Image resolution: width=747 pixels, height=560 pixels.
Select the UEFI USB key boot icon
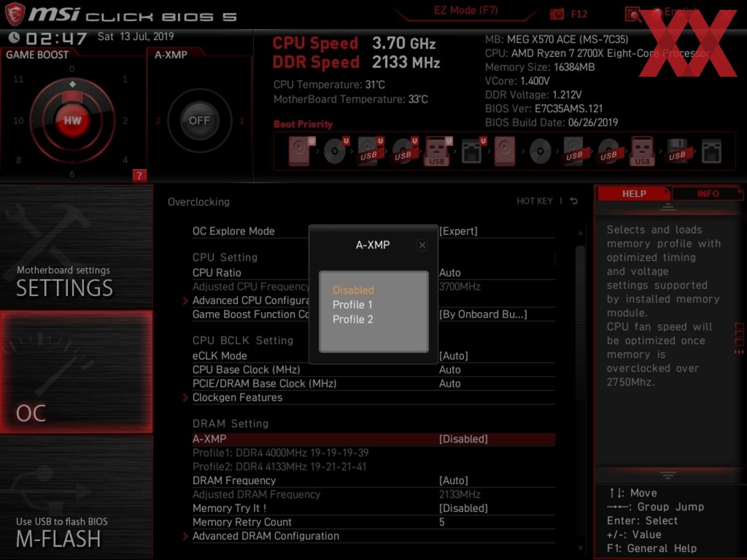coord(437,151)
